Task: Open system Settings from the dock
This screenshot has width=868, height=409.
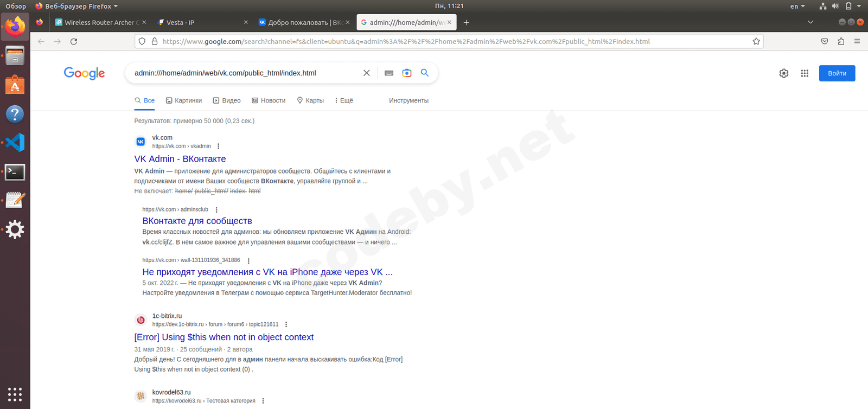Action: pyautogui.click(x=15, y=230)
